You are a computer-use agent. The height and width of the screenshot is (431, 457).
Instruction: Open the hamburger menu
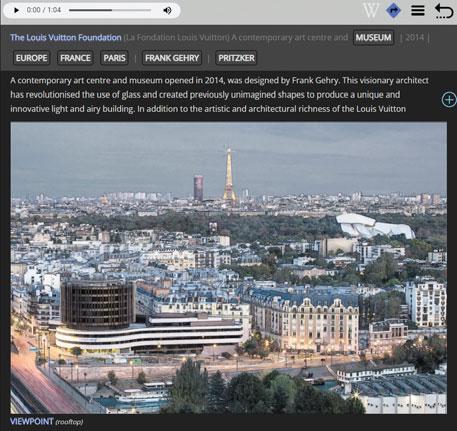[x=418, y=10]
